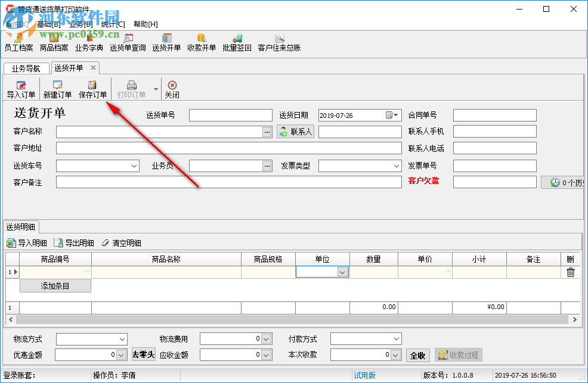588x383 pixels.
Task: Click the 商品编号 column header
Action: pyautogui.click(x=55, y=259)
